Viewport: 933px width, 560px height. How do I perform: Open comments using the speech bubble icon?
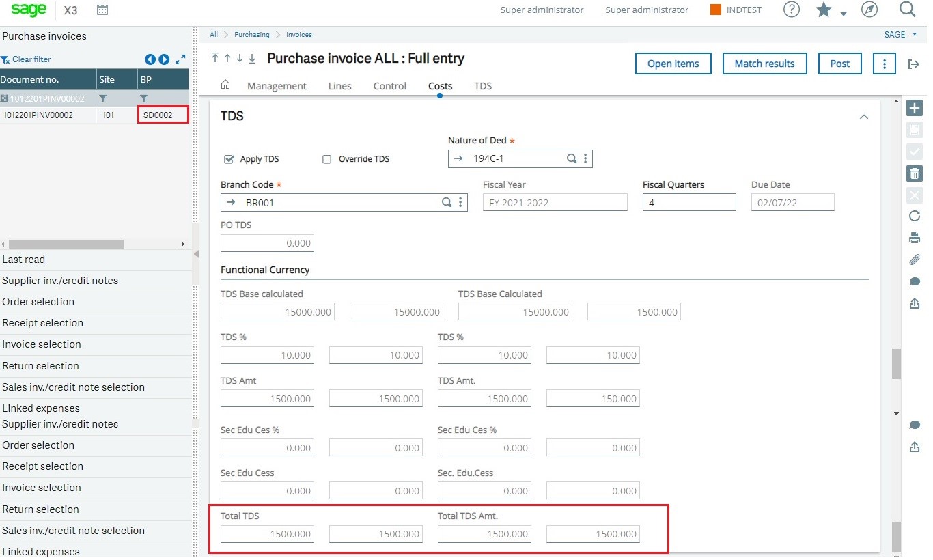coord(915,281)
